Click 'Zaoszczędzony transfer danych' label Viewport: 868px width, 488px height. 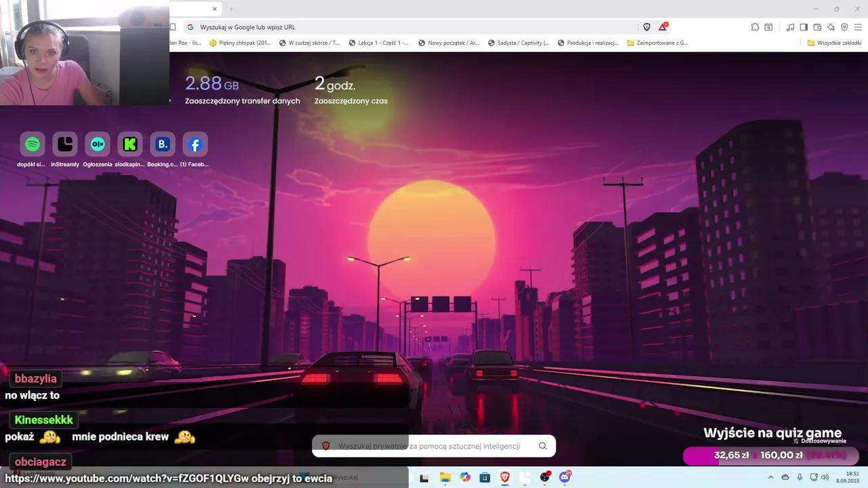pos(242,101)
